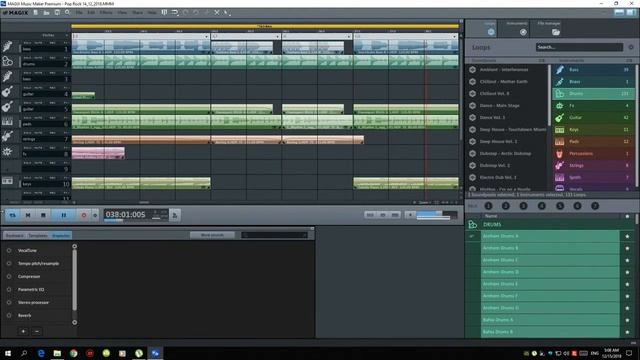This screenshot has width=640, height=360.
Task: Choose pitch button 7
Action: point(595,206)
